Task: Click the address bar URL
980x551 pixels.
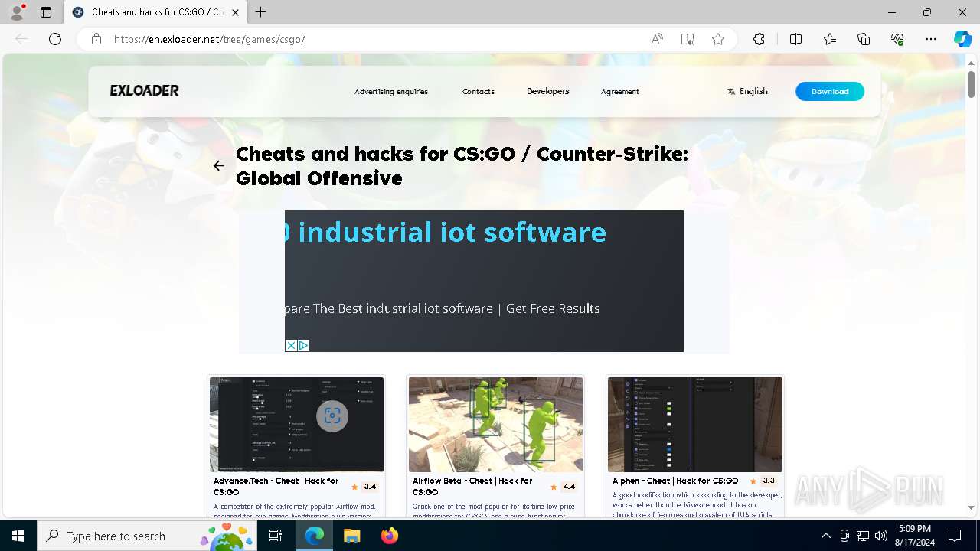Action: tap(210, 39)
